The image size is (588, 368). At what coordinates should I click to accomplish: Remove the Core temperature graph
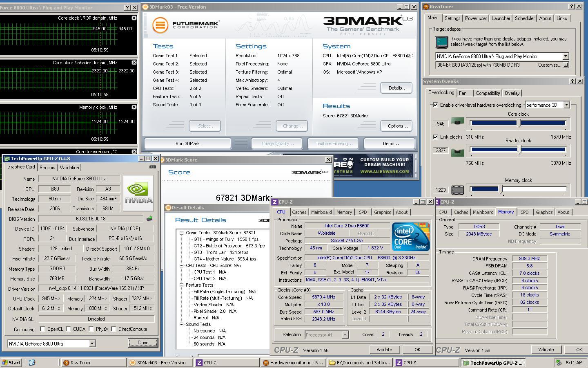pyautogui.click(x=134, y=152)
